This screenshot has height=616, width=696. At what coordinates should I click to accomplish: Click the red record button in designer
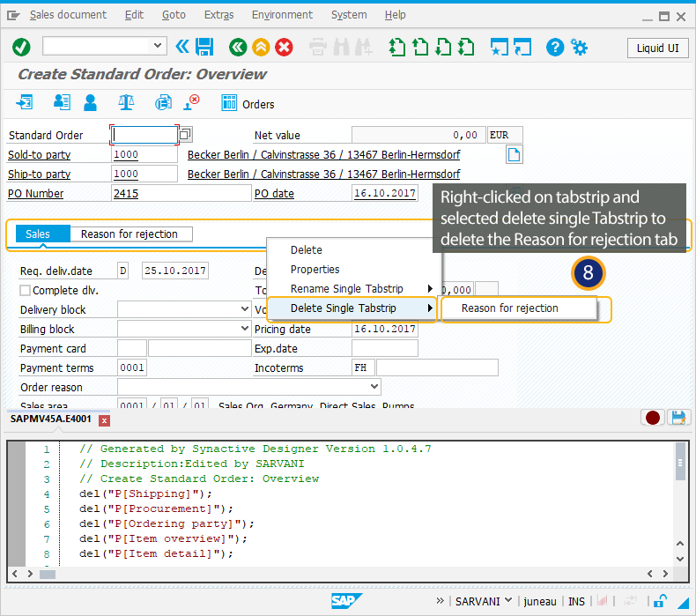653,418
